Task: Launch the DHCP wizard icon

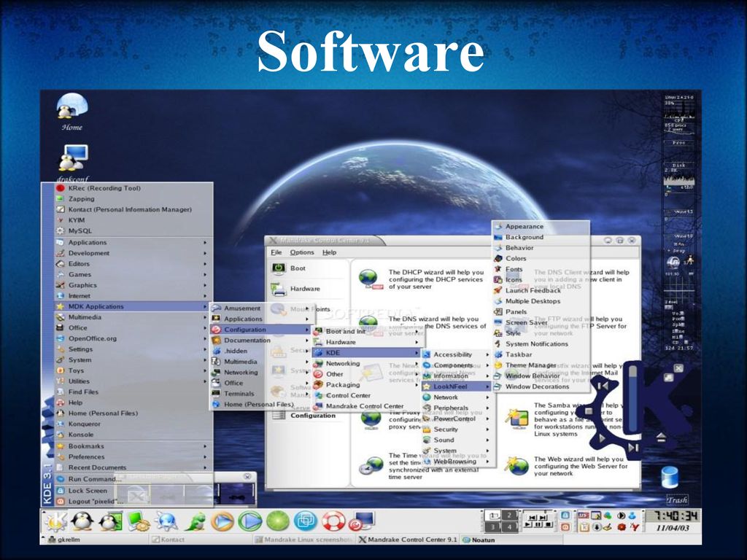Action: (371, 279)
